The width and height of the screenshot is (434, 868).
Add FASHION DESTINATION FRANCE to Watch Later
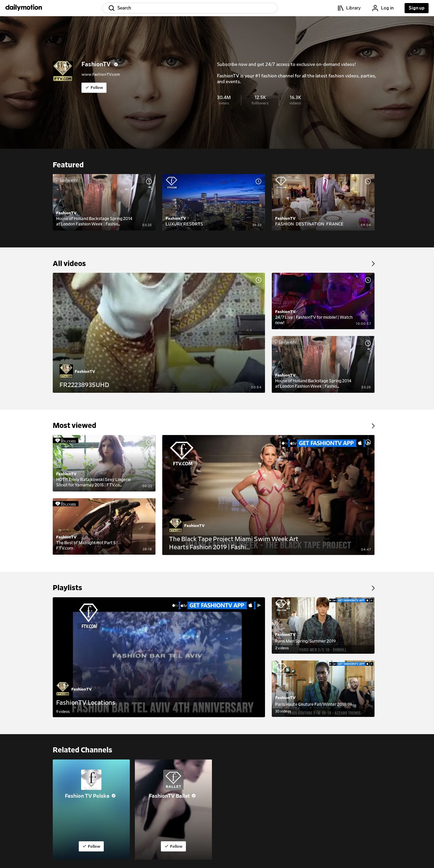[x=368, y=182]
